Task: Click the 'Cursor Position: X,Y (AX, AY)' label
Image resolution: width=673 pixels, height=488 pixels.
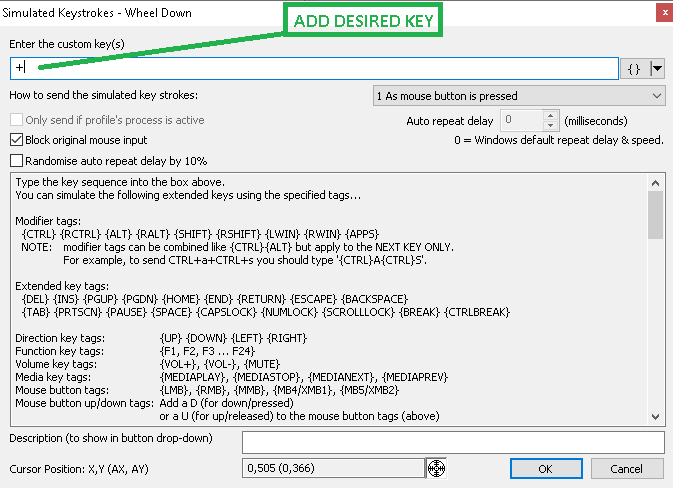Action: tap(79, 469)
